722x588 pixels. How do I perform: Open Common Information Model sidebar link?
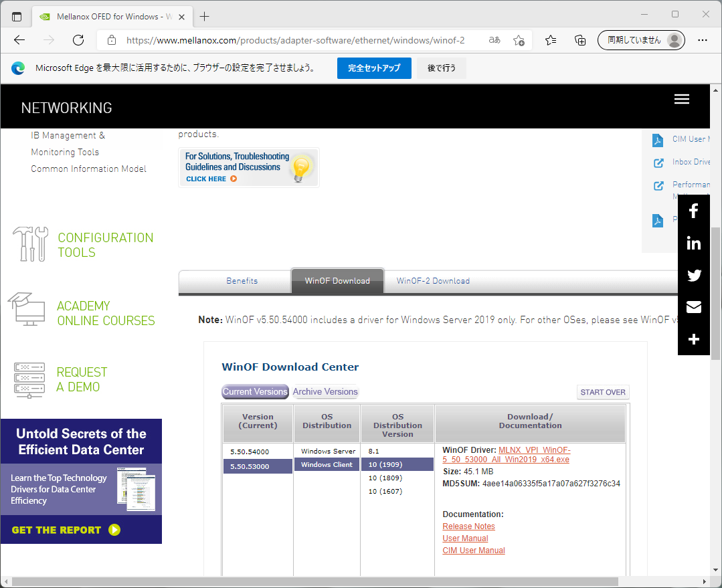tap(88, 169)
